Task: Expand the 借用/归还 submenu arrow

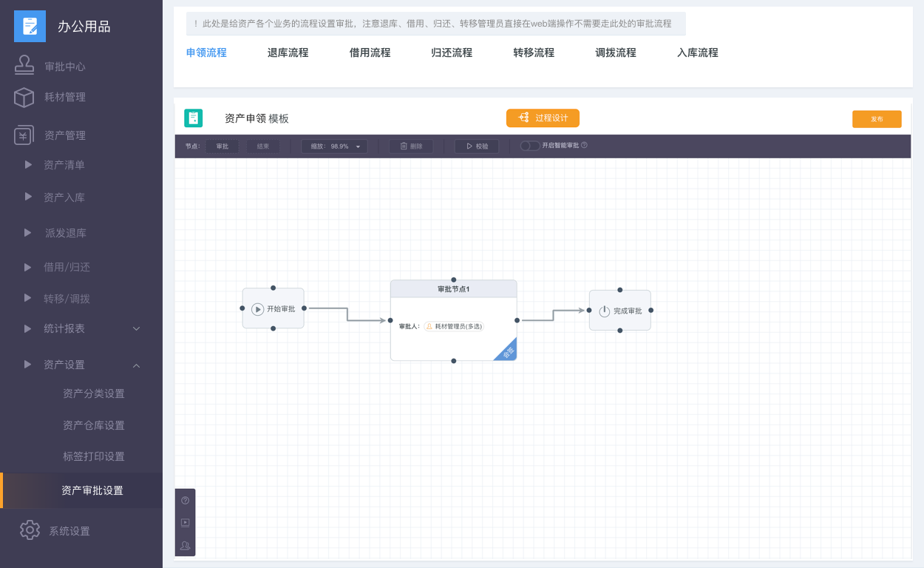Action: click(28, 267)
